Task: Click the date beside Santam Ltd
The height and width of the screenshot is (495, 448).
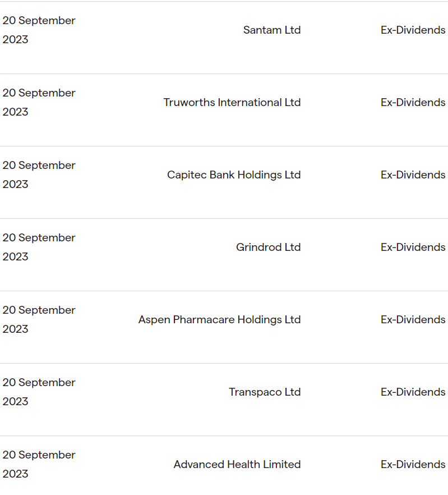Action: click(x=39, y=30)
